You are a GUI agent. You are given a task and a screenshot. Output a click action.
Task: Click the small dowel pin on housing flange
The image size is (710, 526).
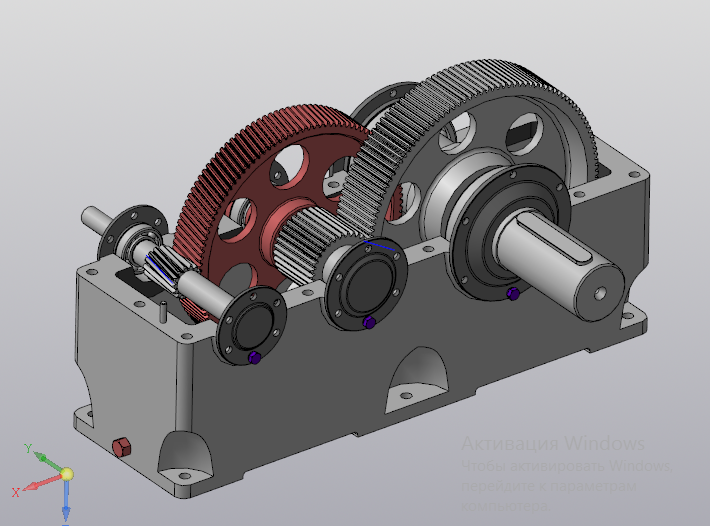pyautogui.click(x=163, y=311)
